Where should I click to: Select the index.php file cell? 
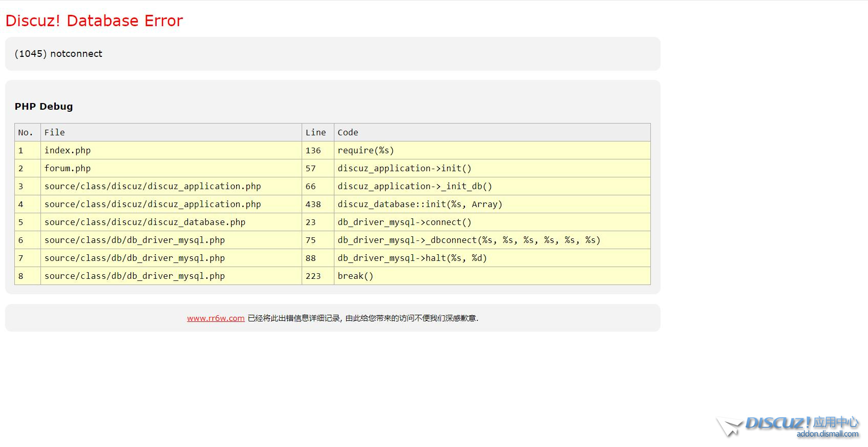(171, 150)
